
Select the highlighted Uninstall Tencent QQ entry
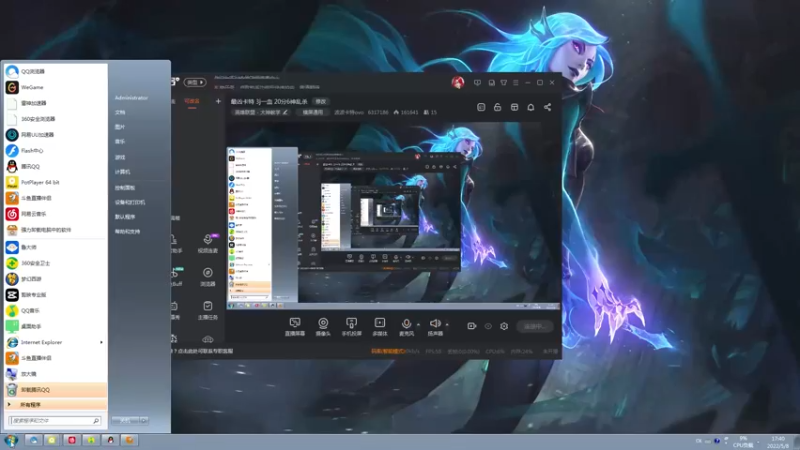pyautogui.click(x=55, y=390)
